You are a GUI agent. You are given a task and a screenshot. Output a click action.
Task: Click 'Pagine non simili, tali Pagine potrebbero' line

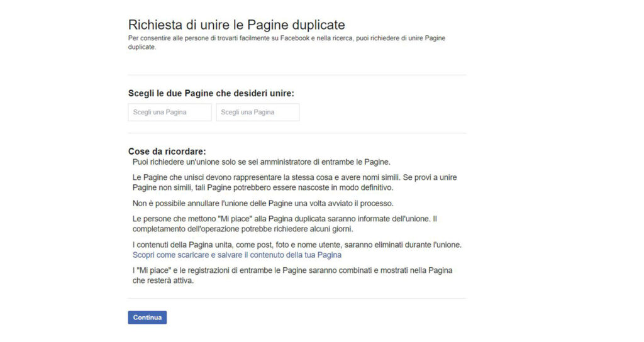point(263,187)
